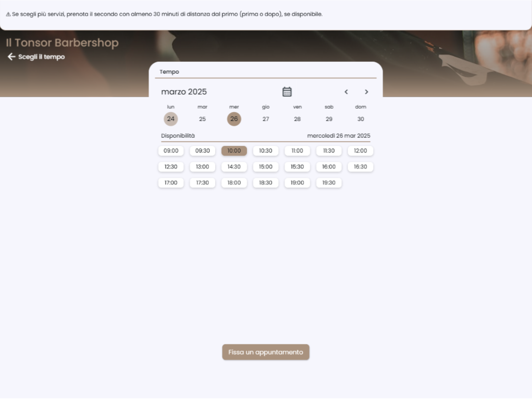Click the Tempo section label
This screenshot has height=399, width=532.
click(169, 72)
